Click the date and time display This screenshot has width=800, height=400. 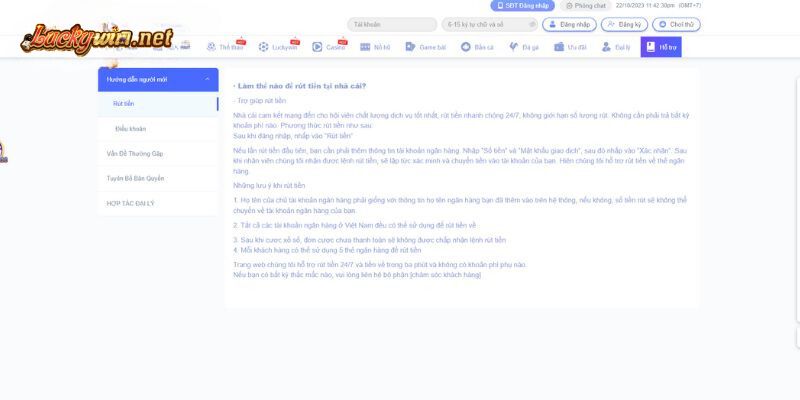tap(658, 6)
